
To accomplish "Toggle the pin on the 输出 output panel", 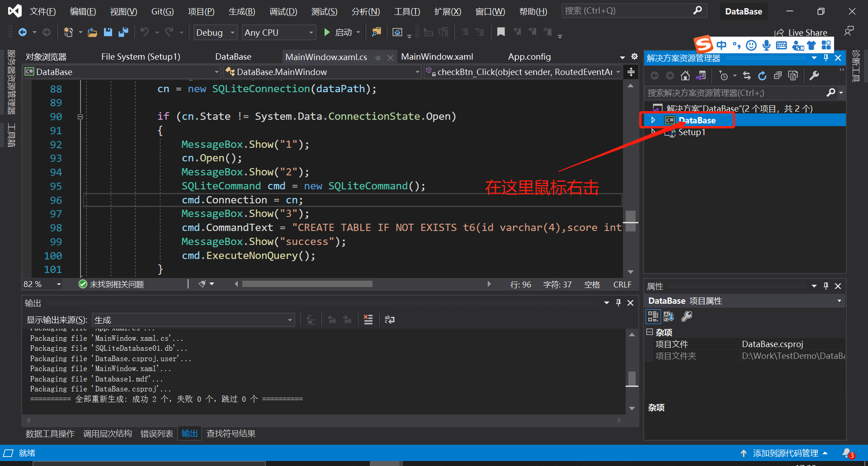I will click(x=618, y=303).
